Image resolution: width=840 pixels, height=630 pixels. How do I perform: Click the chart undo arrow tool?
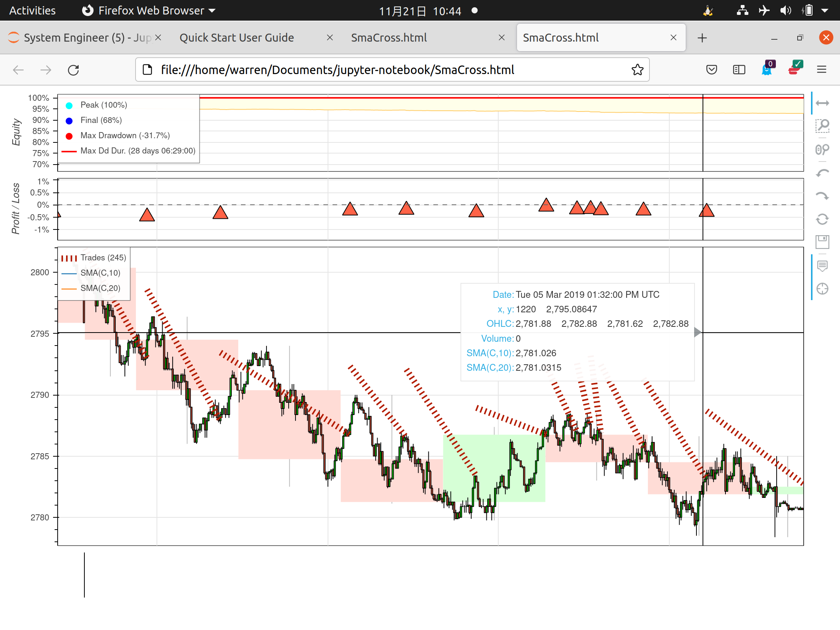click(822, 173)
